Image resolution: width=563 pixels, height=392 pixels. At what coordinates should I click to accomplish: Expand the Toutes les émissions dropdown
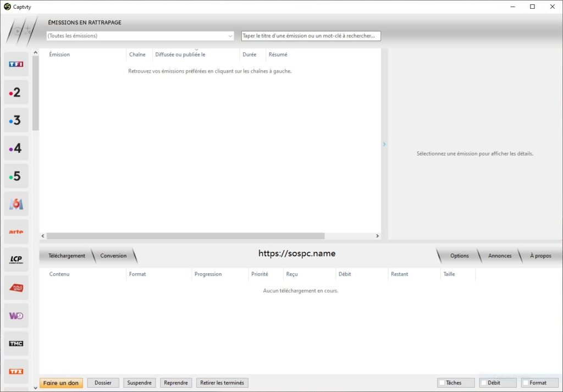[140, 36]
